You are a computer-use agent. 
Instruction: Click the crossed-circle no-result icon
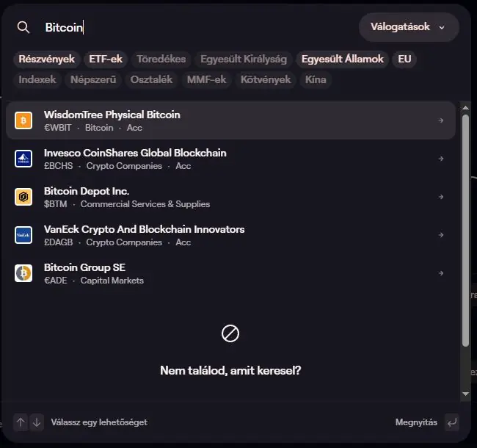click(230, 333)
